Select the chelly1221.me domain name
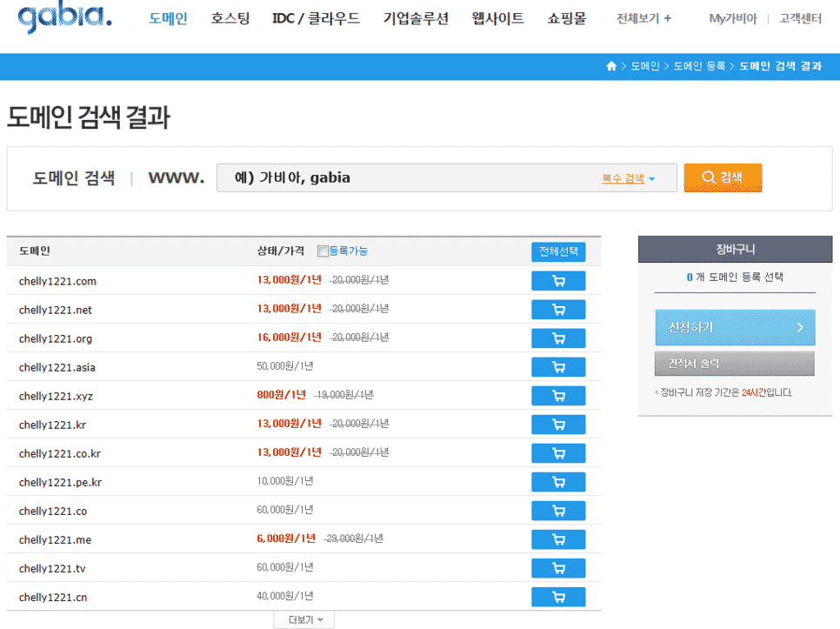This screenshot has height=629, width=840. [55, 540]
